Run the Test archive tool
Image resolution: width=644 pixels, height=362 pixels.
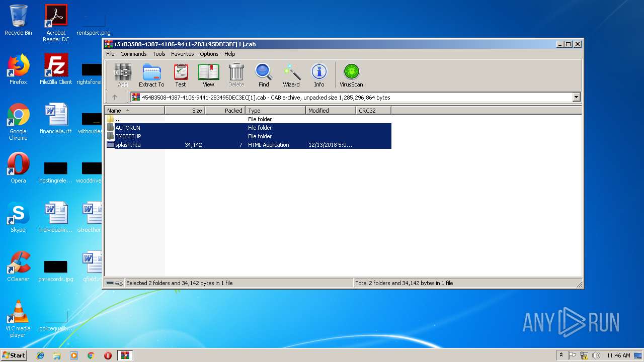(x=181, y=75)
